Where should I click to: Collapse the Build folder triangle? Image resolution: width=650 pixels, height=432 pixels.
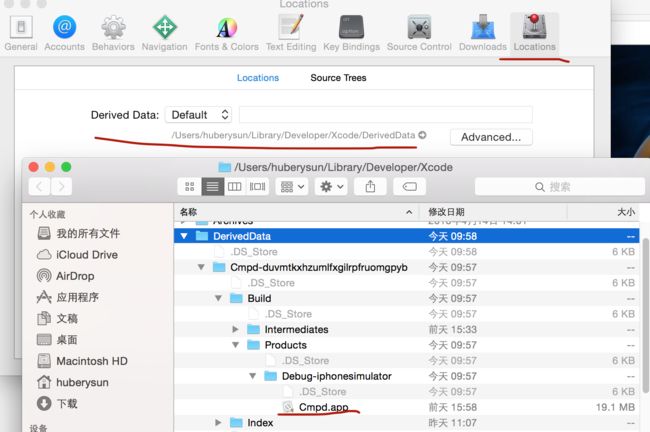point(218,299)
